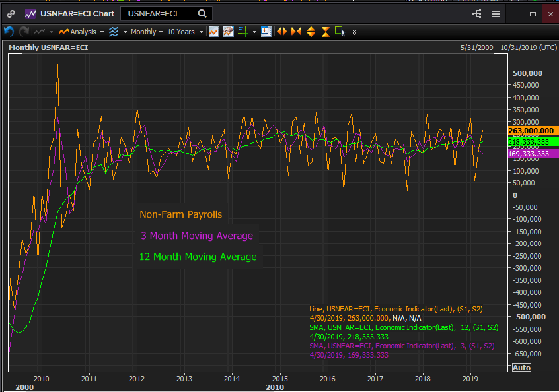Click the 5/31/2009 - 10/31/2019 date range text
559x392 pixels.
[x=508, y=48]
